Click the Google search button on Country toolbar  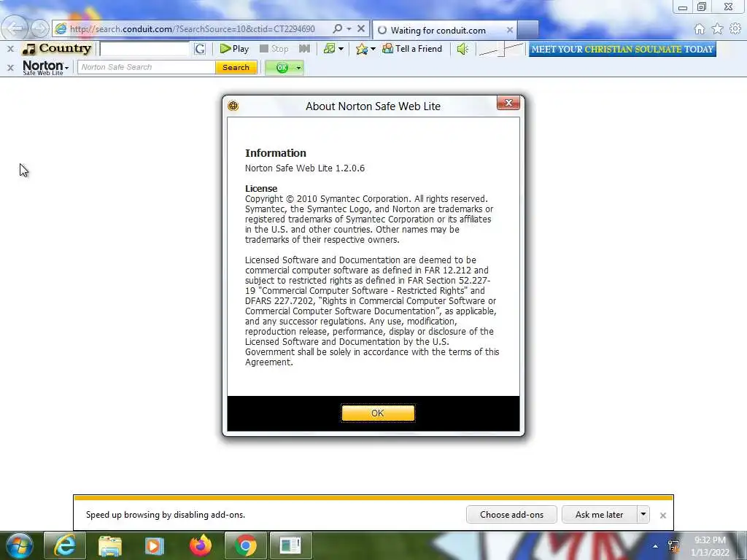pos(200,49)
